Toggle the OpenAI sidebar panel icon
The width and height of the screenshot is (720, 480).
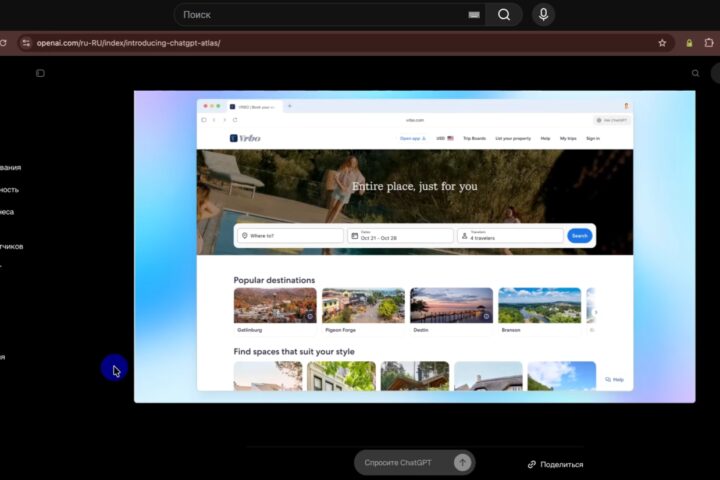click(40, 73)
